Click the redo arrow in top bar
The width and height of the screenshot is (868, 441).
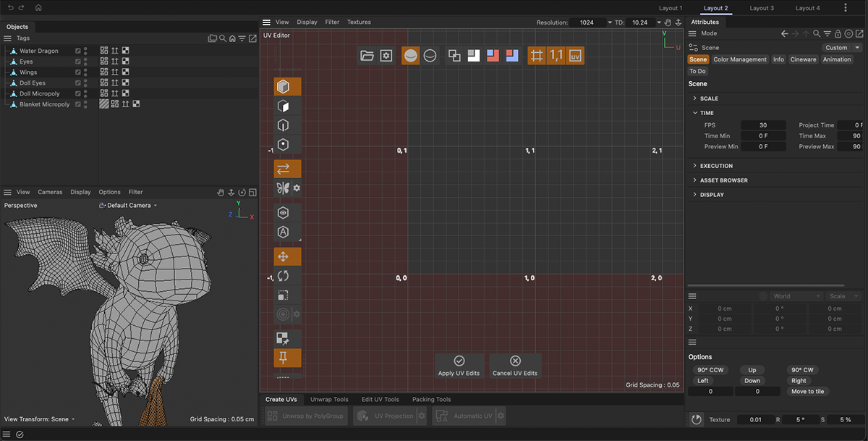(x=22, y=7)
